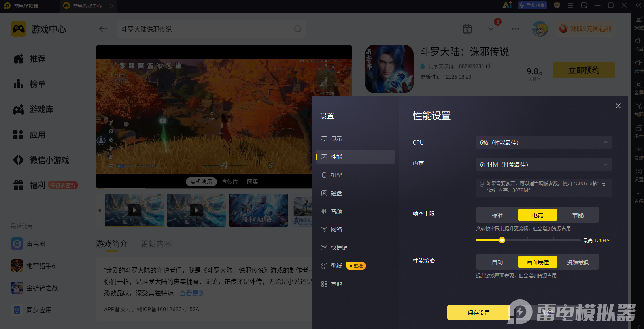This screenshot has width=644, height=329.
Task: Expand the 内存 memory dropdown
Action: [544, 164]
